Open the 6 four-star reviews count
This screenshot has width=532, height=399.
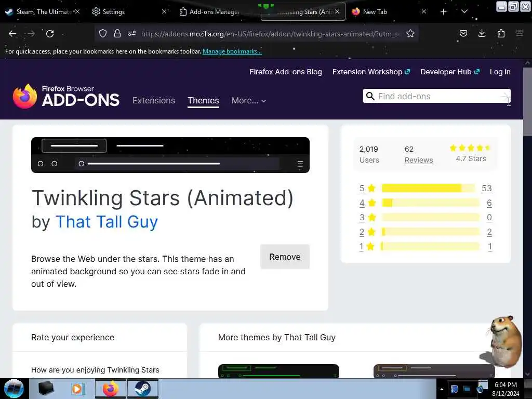pos(489,203)
